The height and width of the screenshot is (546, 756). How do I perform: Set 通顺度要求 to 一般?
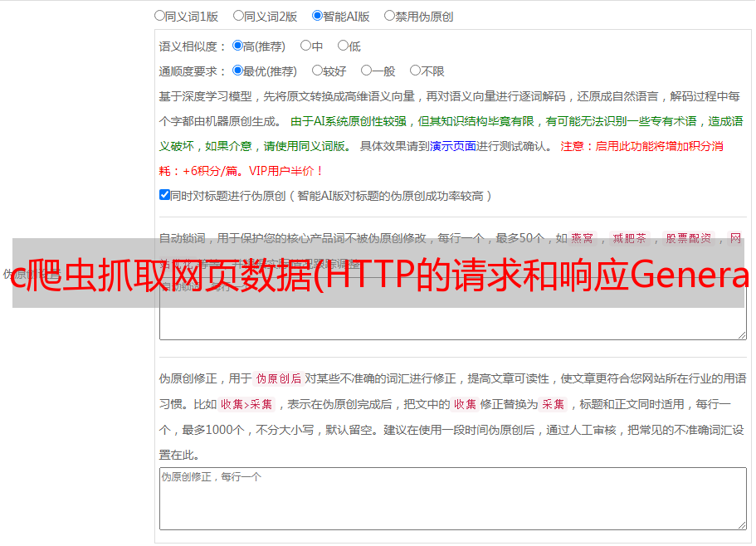click(x=367, y=71)
